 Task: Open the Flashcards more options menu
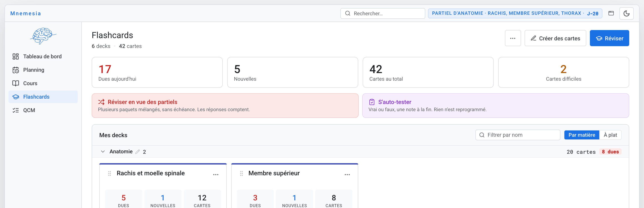[513, 38]
